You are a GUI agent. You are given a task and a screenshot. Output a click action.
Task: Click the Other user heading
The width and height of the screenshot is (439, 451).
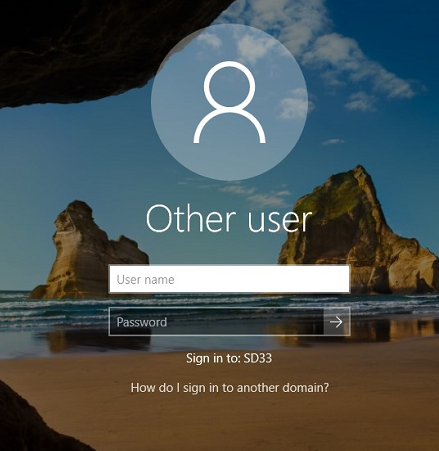[229, 218]
